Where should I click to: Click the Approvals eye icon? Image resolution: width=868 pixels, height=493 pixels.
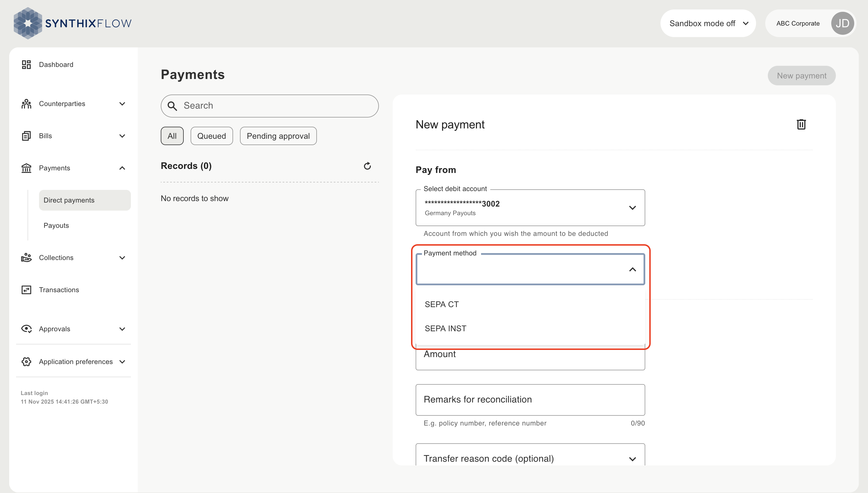pyautogui.click(x=26, y=329)
